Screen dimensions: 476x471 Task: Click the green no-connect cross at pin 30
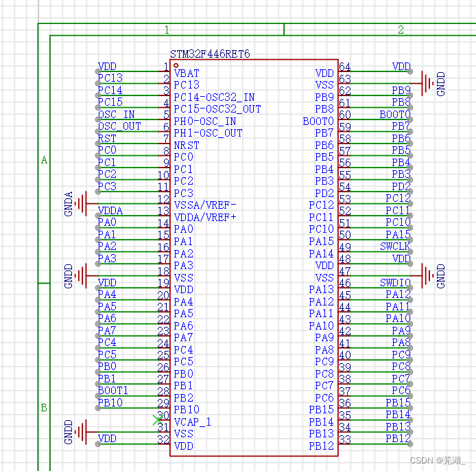pyautogui.click(x=158, y=420)
